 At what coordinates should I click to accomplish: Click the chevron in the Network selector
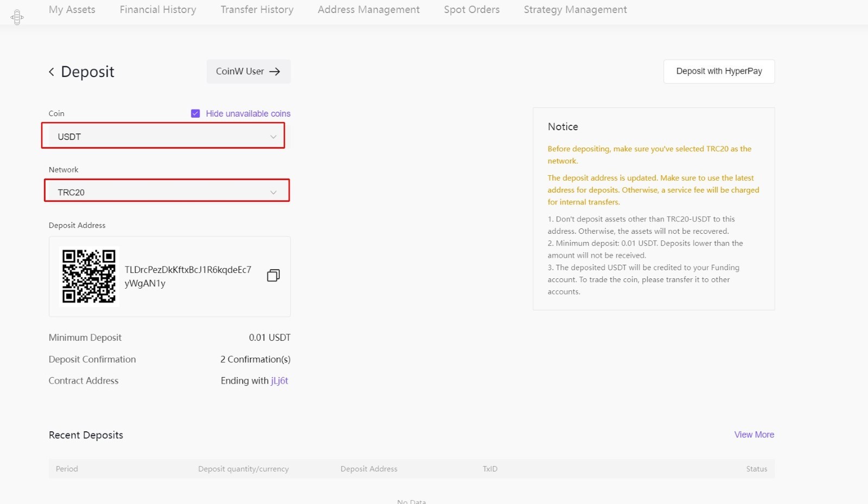click(x=273, y=192)
